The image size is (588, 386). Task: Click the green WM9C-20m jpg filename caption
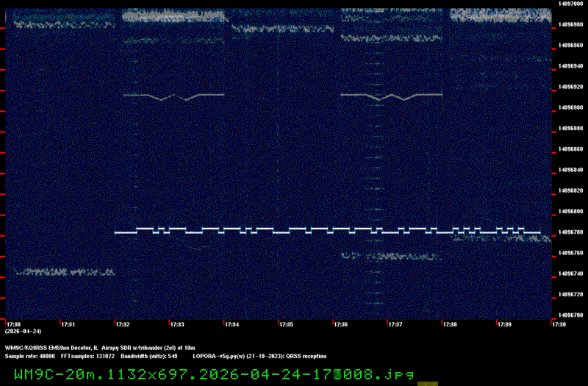pyautogui.click(x=214, y=374)
